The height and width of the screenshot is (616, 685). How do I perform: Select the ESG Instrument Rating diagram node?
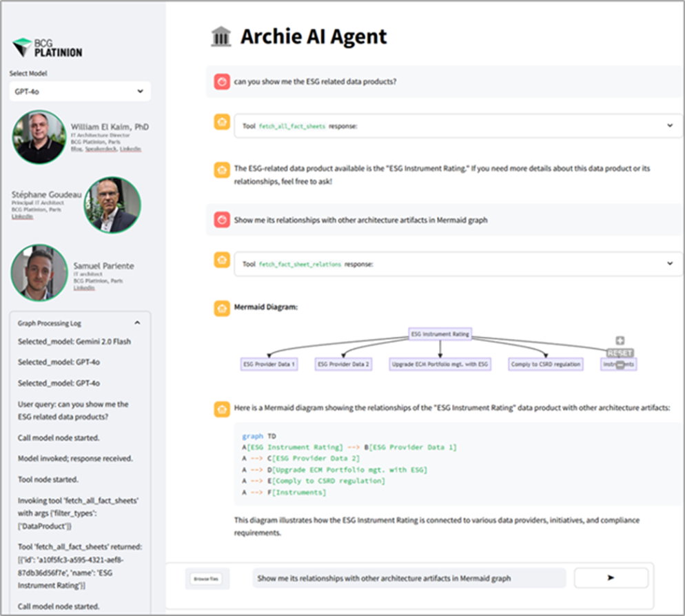pyautogui.click(x=440, y=333)
